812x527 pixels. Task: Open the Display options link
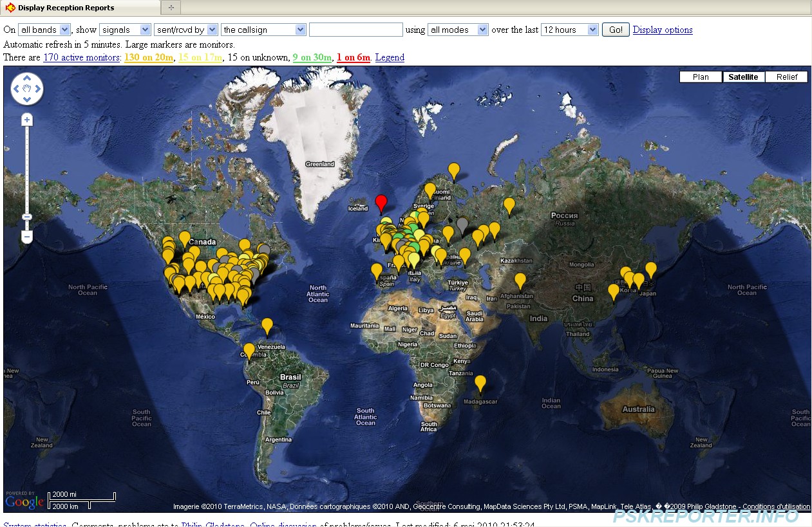pyautogui.click(x=663, y=30)
